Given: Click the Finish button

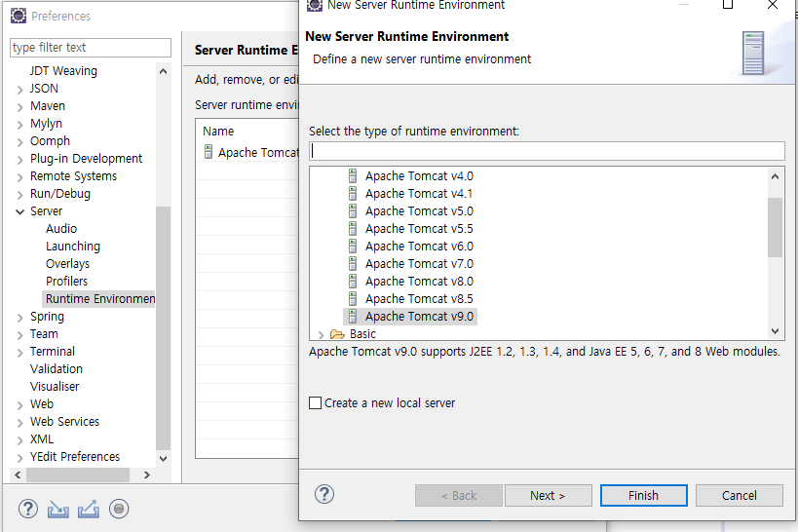Looking at the screenshot, I should tap(643, 495).
